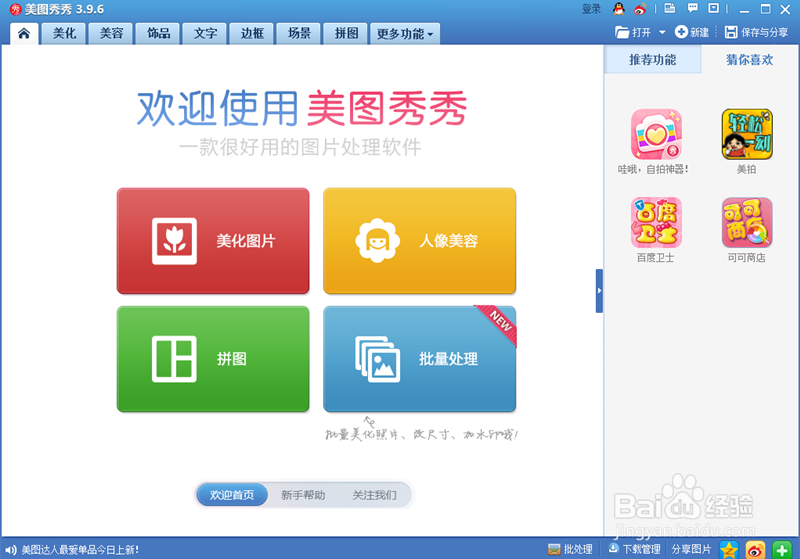This screenshot has width=800, height=559.
Task: Open the 美拍 app icon
Action: [x=747, y=134]
